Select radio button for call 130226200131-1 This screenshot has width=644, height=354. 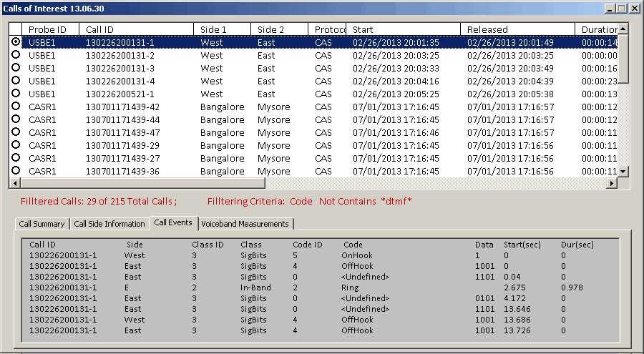16,42
